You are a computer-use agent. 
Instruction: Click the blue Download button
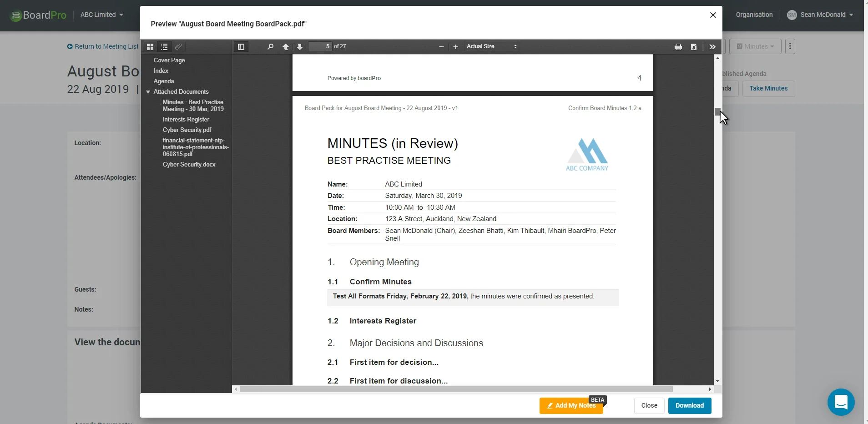[690, 405]
